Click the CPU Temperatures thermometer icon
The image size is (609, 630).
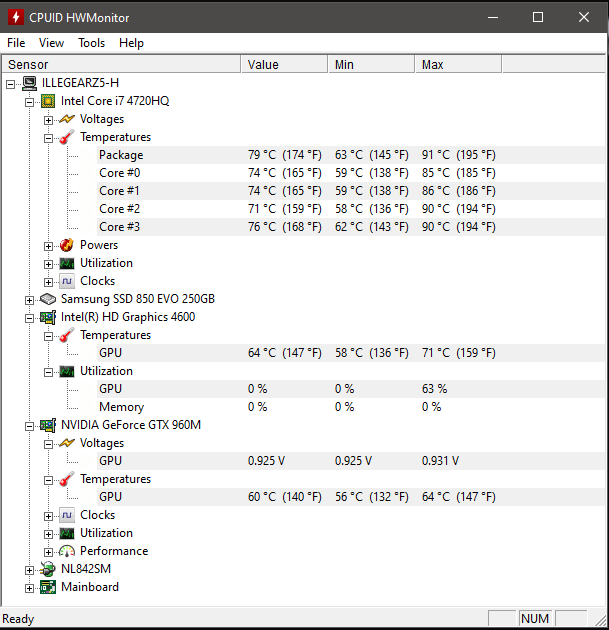[x=67, y=137]
